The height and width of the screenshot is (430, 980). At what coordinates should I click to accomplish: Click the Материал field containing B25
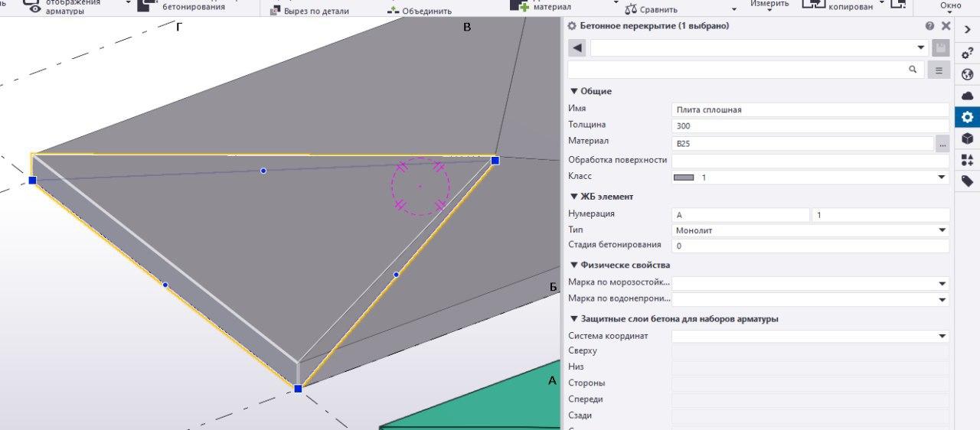(802, 143)
